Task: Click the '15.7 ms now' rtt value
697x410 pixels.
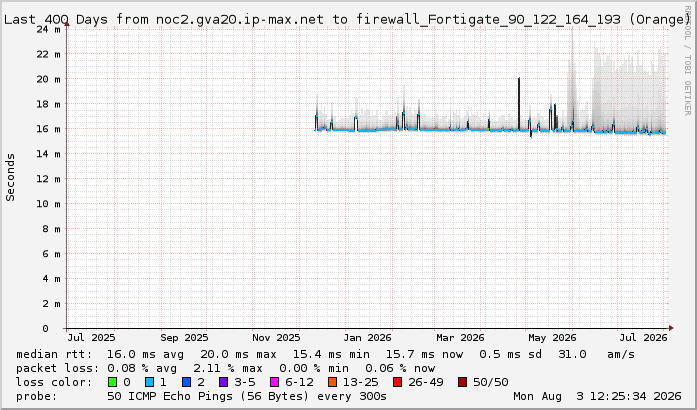Action: [x=424, y=354]
